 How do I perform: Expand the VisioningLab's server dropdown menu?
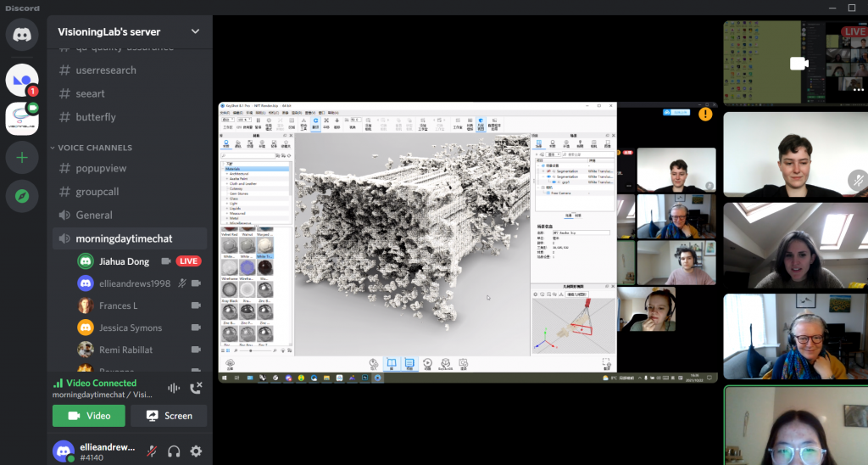click(x=195, y=31)
